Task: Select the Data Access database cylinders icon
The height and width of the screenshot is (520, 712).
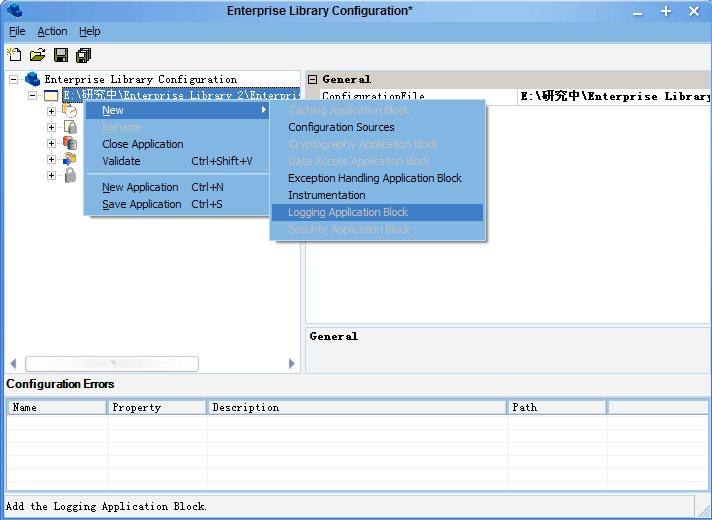Action: [70, 143]
